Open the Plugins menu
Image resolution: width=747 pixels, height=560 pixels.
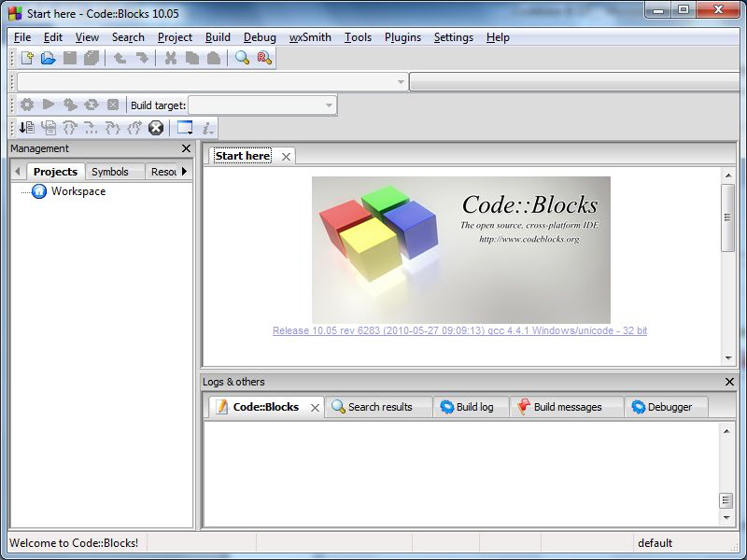pos(402,37)
